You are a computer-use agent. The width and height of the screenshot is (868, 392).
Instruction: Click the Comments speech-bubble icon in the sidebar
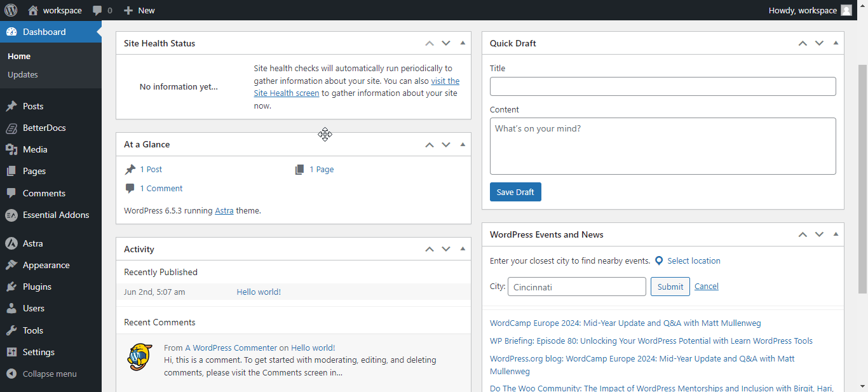(14, 193)
